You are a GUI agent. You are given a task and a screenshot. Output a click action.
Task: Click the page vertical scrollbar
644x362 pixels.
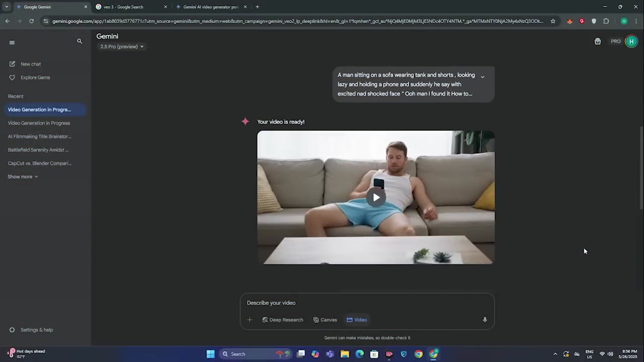point(641,168)
